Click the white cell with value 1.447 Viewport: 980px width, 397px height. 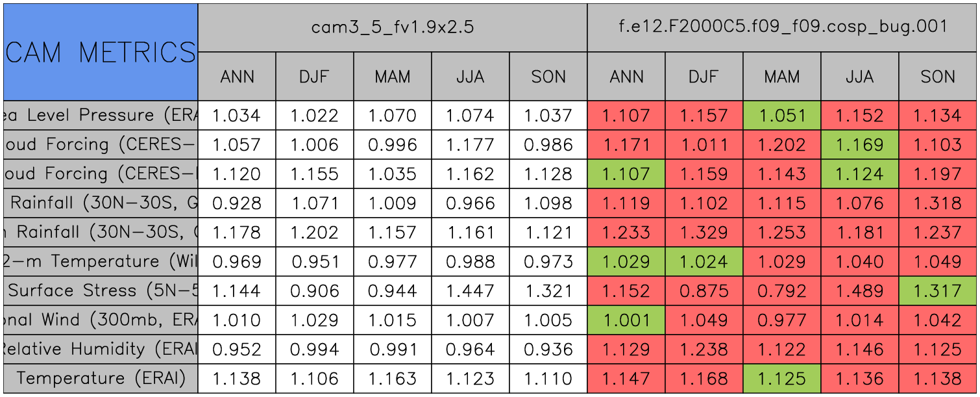click(x=470, y=290)
